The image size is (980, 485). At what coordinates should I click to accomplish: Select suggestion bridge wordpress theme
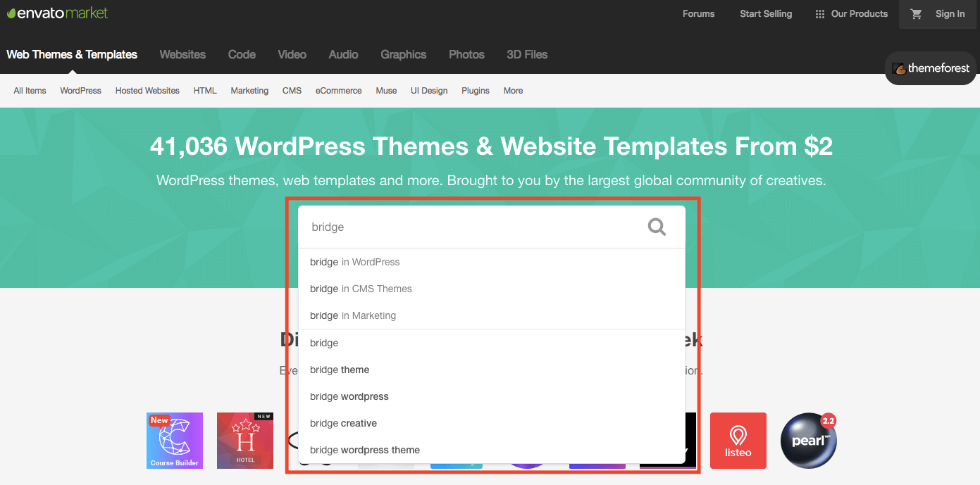click(492, 450)
